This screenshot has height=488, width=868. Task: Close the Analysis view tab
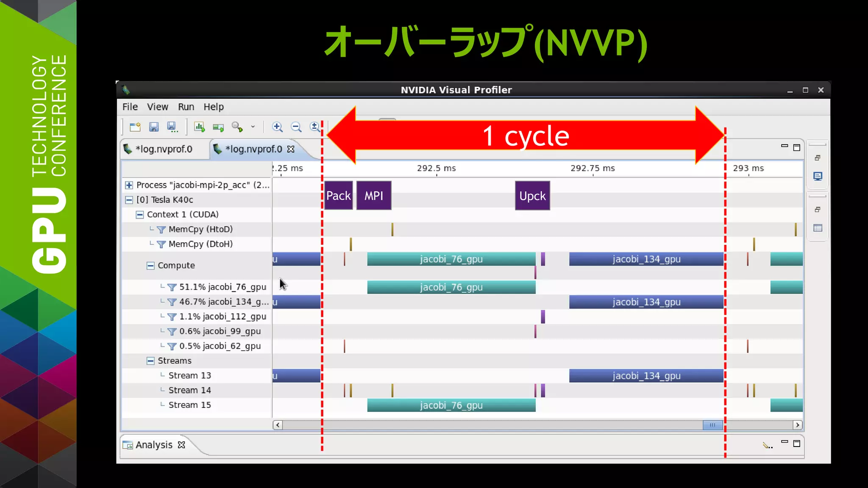(x=182, y=445)
